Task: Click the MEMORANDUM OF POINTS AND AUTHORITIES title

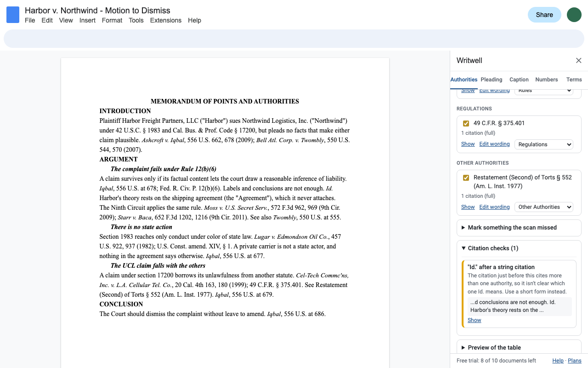Action: pyautogui.click(x=225, y=101)
